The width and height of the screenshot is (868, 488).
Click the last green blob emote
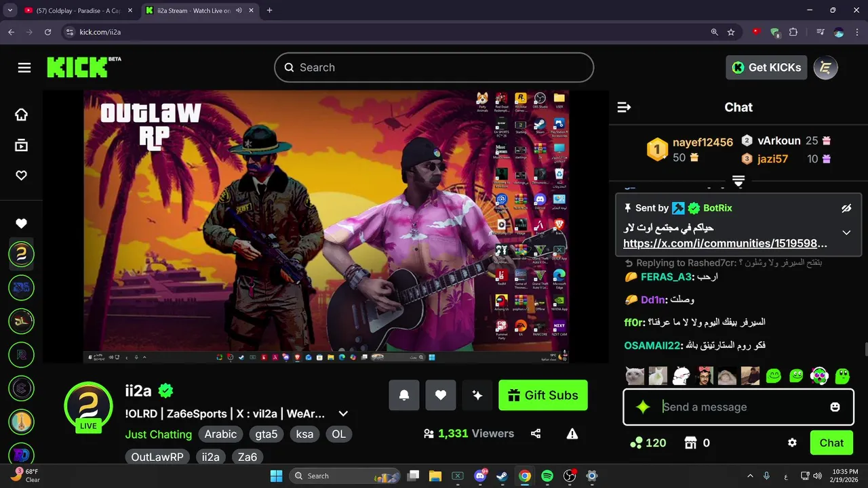(x=842, y=375)
